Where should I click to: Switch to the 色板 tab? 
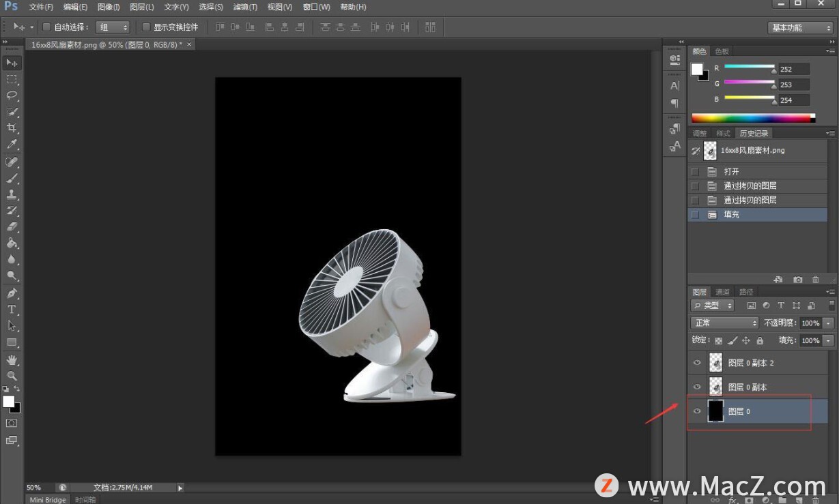(x=722, y=51)
